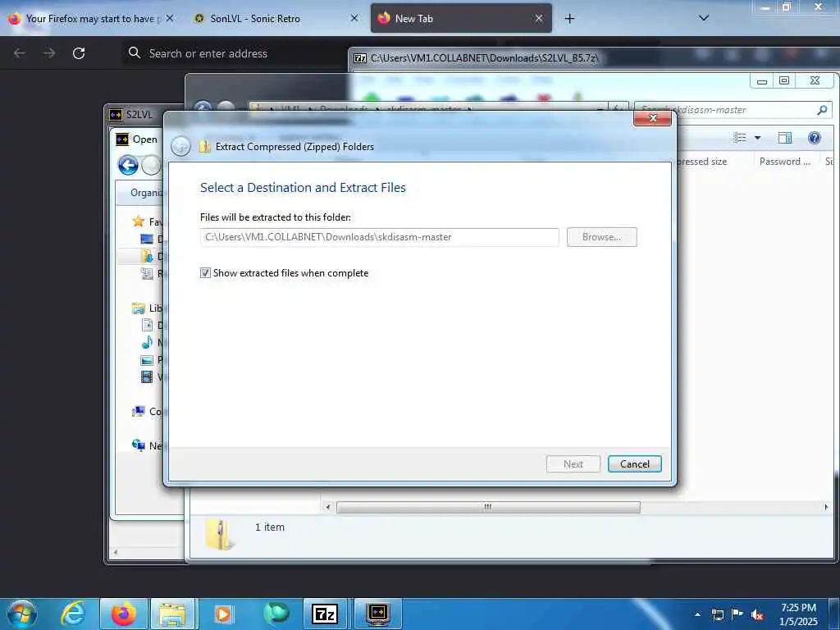The height and width of the screenshot is (630, 840).
Task: Click the Pictures library icon in Open dialog
Action: [x=147, y=359]
